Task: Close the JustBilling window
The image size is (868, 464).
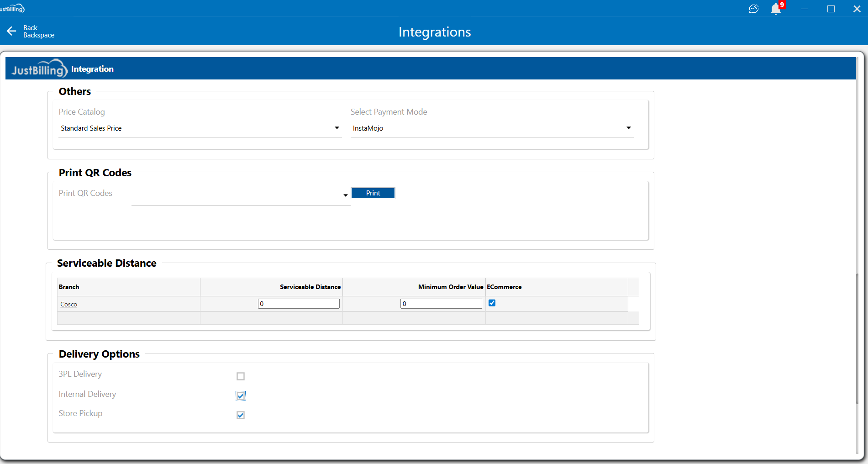Action: pyautogui.click(x=857, y=9)
